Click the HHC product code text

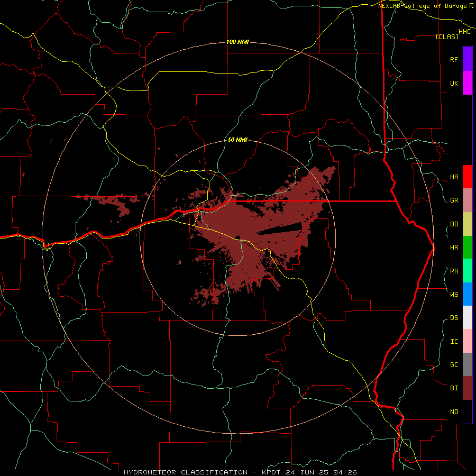(x=464, y=32)
